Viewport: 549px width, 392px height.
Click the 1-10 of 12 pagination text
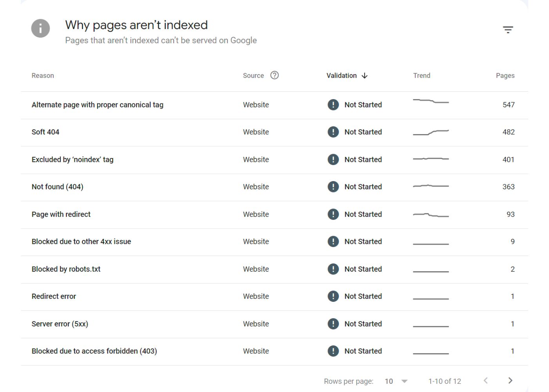click(445, 381)
